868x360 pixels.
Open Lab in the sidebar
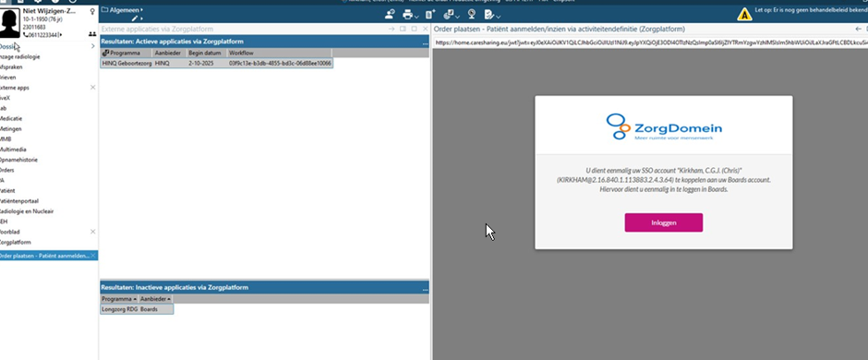(5, 108)
